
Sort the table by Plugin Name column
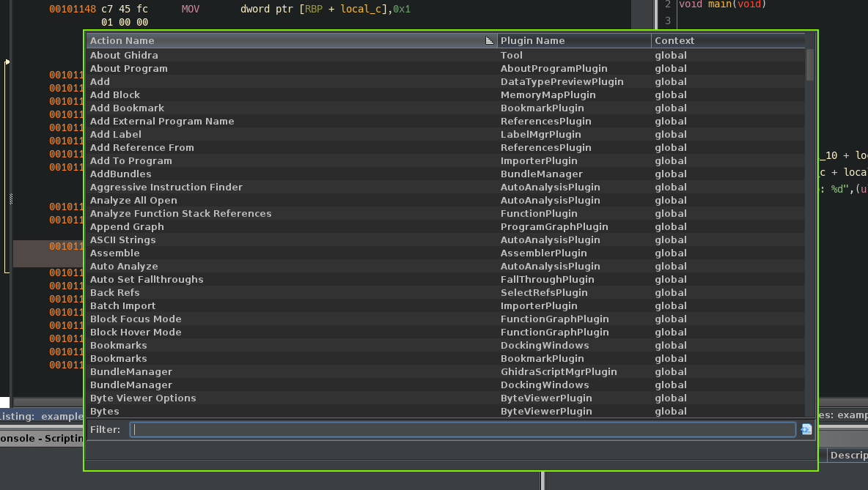click(x=574, y=40)
